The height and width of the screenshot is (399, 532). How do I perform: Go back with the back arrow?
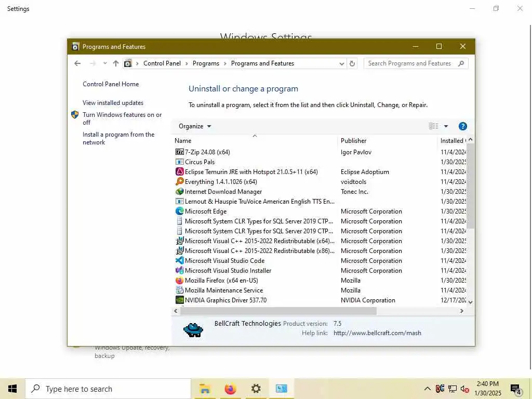[77, 63]
